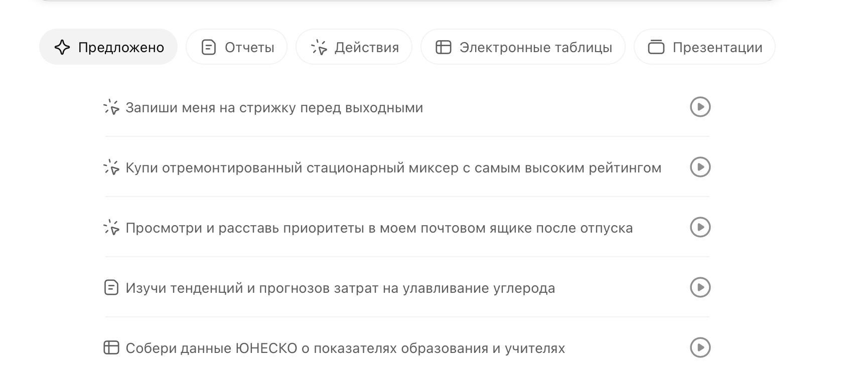Toggle the Электронные таблицы filter on

522,47
